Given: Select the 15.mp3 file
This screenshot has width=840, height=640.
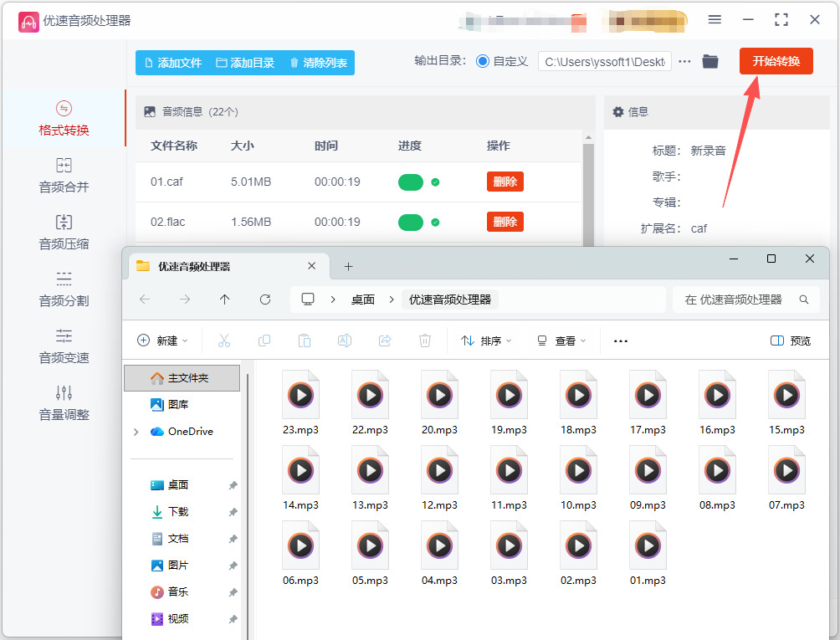Looking at the screenshot, I should (x=786, y=402).
